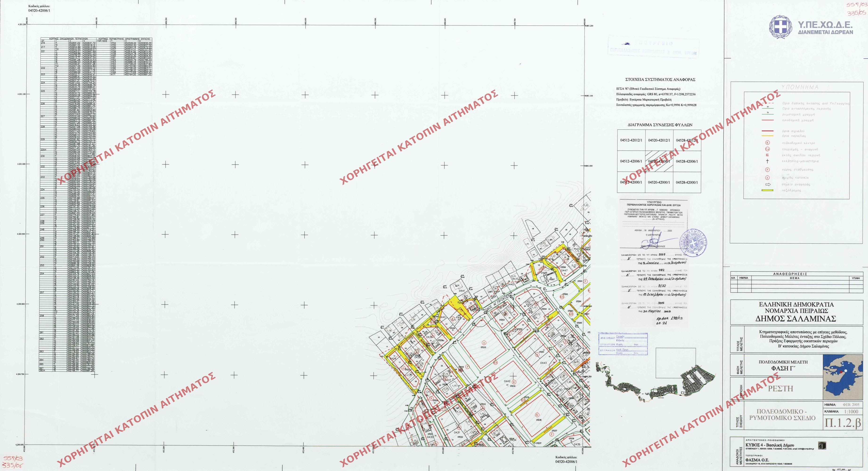The width and height of the screenshot is (868, 471).
Task: Select sheet cell 04512-42000/1 in connection diagram
Action: [631, 182]
